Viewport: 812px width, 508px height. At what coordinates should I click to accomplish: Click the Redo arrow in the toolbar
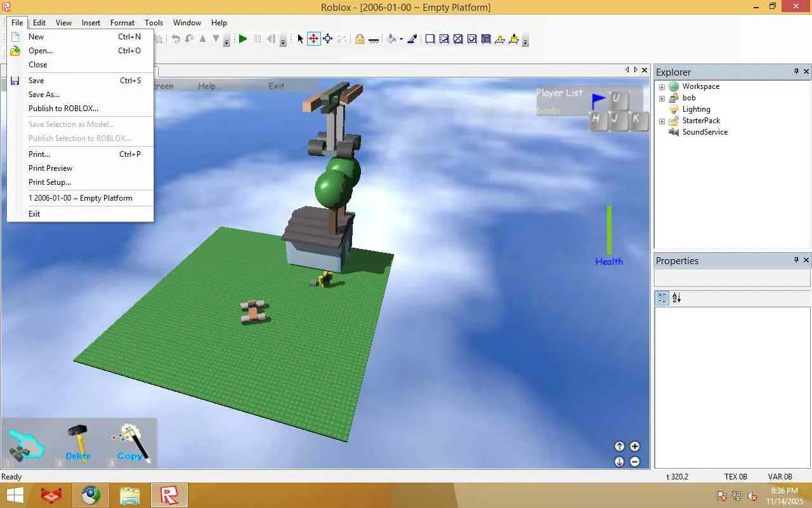[189, 39]
